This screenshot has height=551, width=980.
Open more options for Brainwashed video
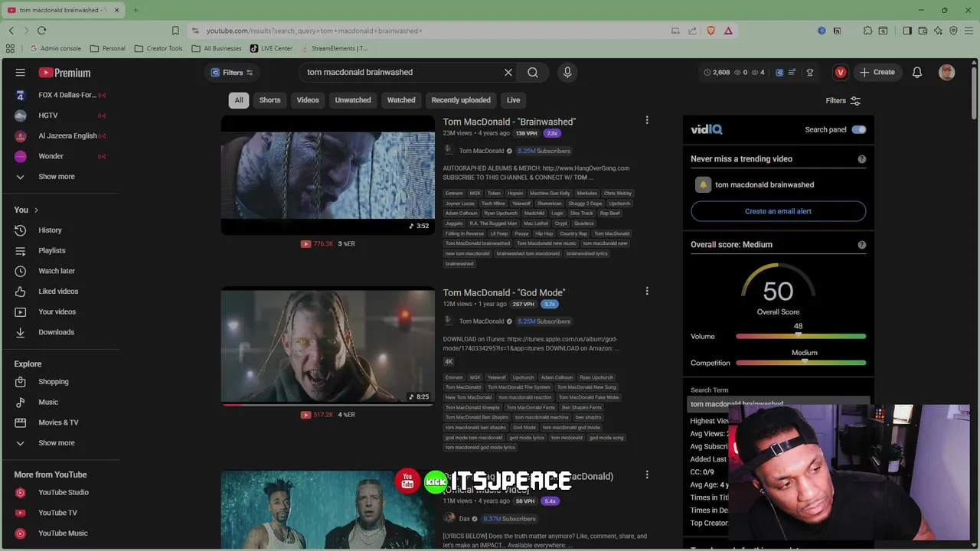coord(647,120)
